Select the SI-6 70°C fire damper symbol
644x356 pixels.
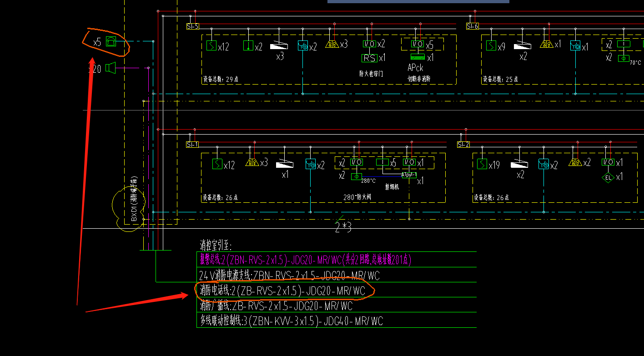coord(623,59)
